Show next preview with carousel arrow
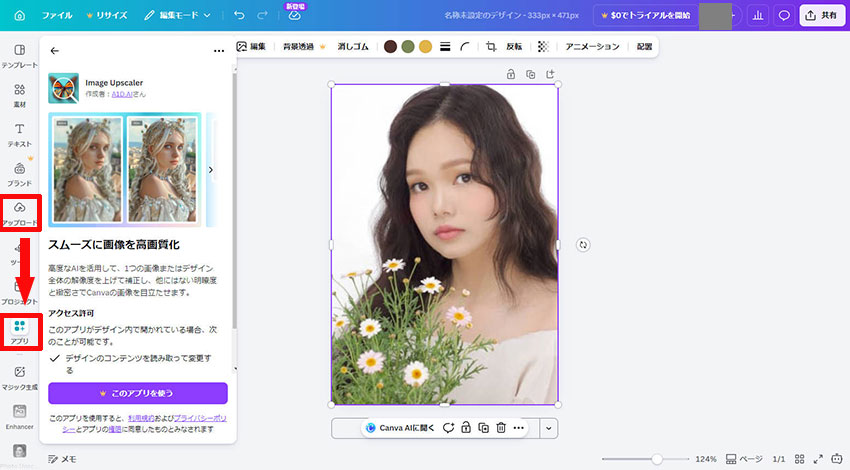850x470 pixels. click(x=211, y=170)
